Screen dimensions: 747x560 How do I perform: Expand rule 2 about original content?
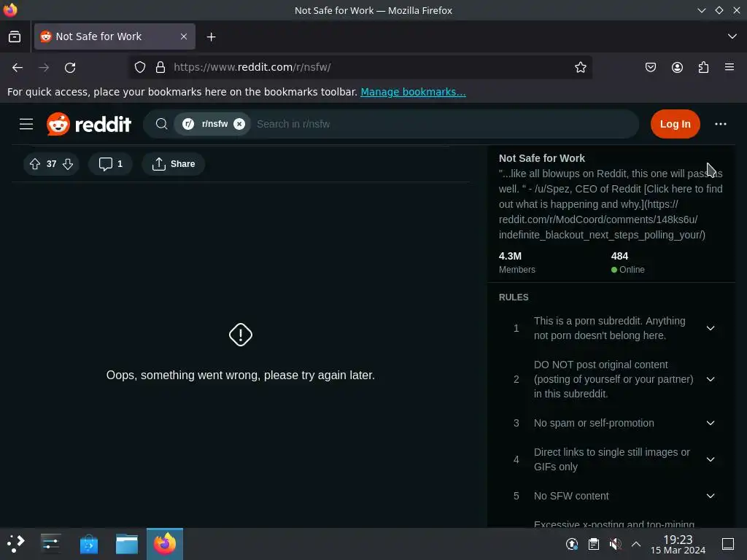coord(710,379)
